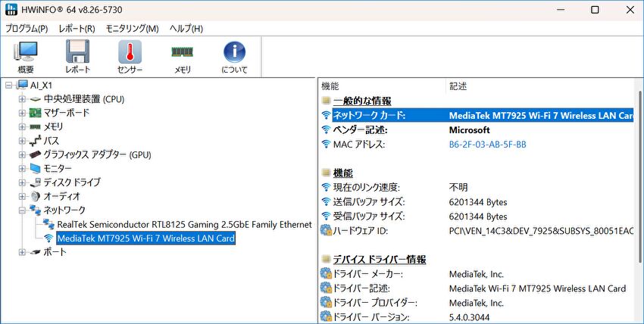Expand the モニター tree node
644x324 pixels.
[x=22, y=169]
